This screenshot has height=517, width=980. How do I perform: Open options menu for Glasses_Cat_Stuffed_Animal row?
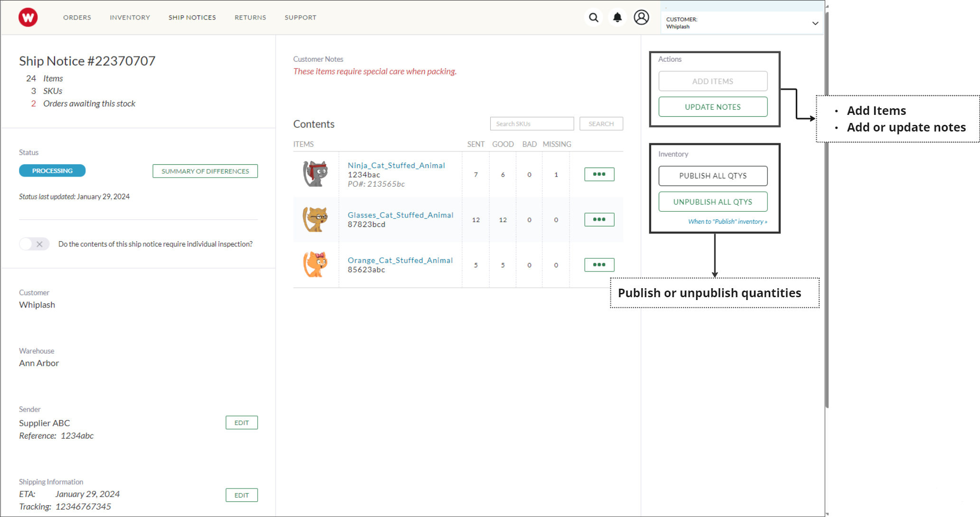(599, 220)
